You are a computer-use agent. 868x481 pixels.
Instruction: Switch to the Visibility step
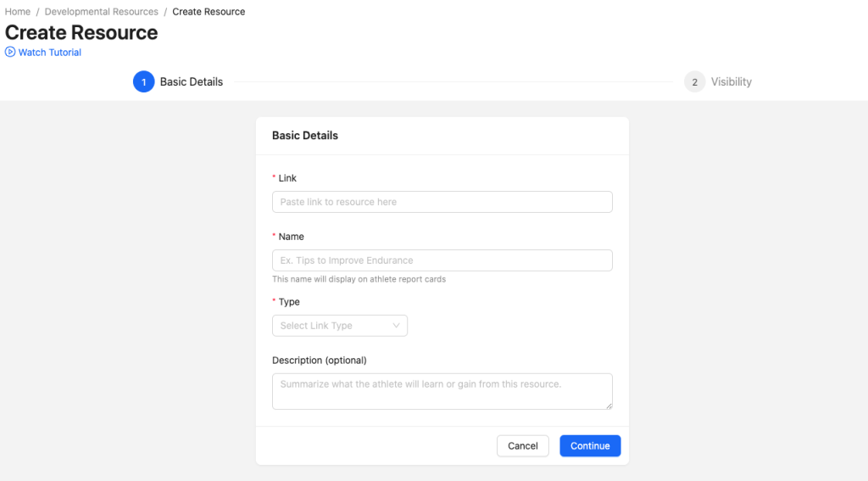tap(731, 82)
